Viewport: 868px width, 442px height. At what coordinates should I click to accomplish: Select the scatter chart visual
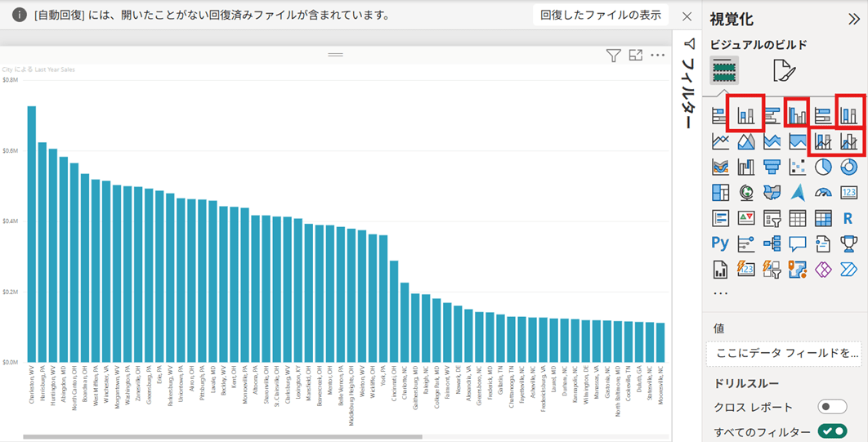[x=798, y=167]
